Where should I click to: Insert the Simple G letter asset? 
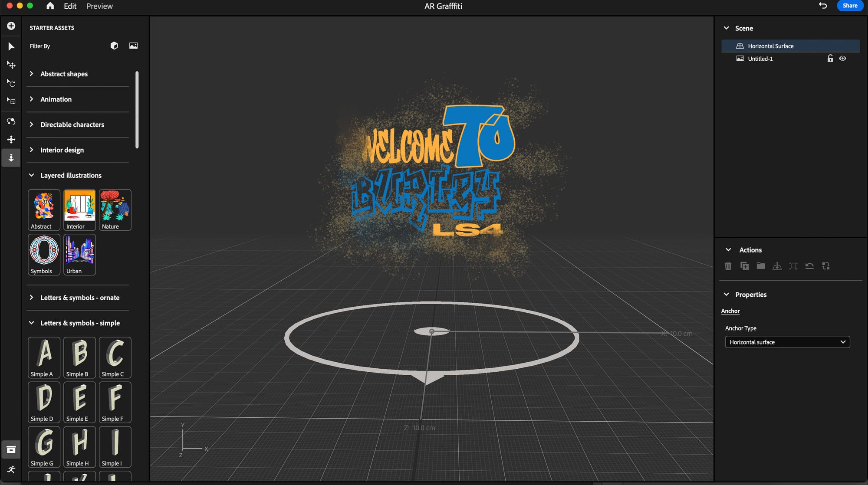44,447
